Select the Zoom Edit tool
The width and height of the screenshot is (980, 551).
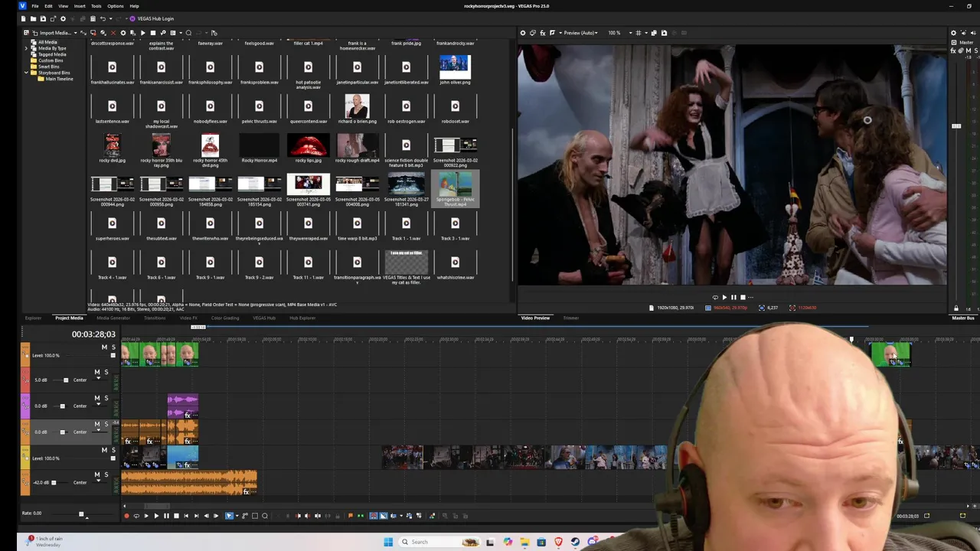265,516
